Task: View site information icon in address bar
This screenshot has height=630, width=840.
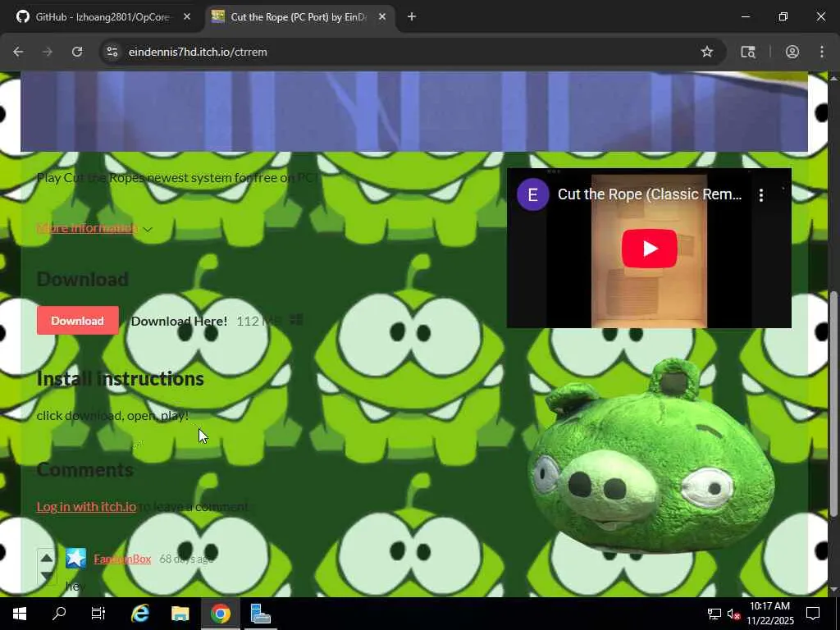Action: 112,52
